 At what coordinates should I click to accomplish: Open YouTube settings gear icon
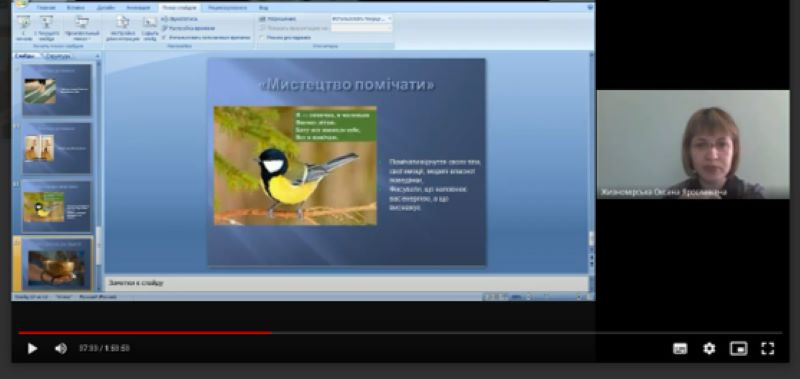[709, 348]
